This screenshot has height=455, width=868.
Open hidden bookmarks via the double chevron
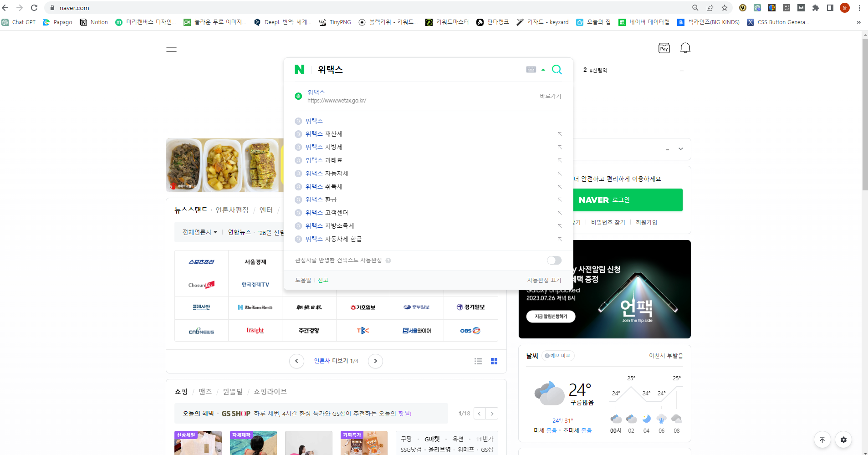click(858, 22)
